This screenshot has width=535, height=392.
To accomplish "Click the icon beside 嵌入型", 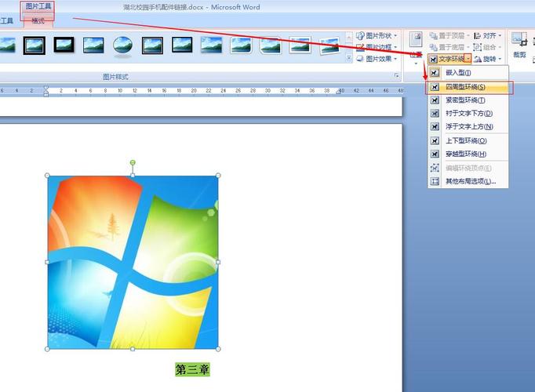I will (x=435, y=73).
